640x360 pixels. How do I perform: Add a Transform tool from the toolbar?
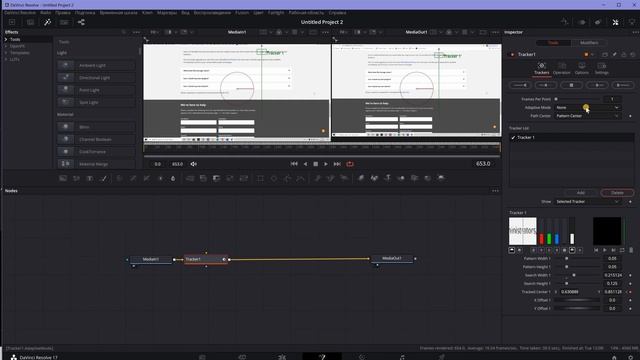244,178
